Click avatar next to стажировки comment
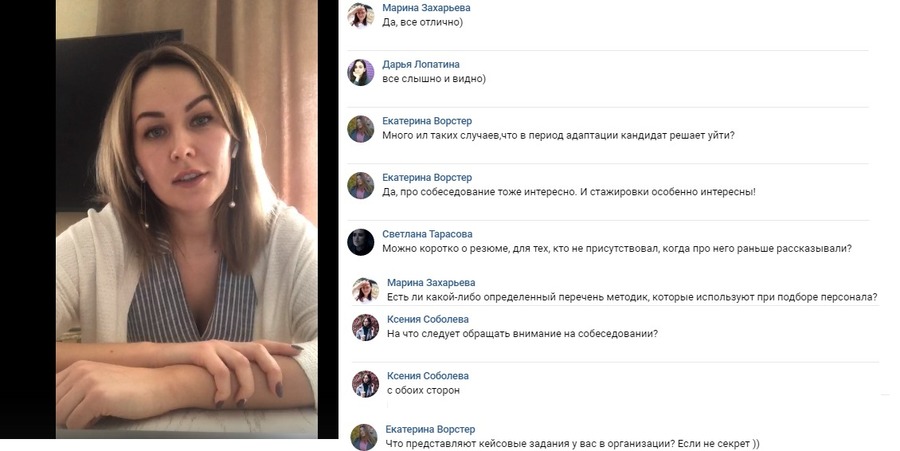This screenshot has width=900, height=451. [360, 185]
